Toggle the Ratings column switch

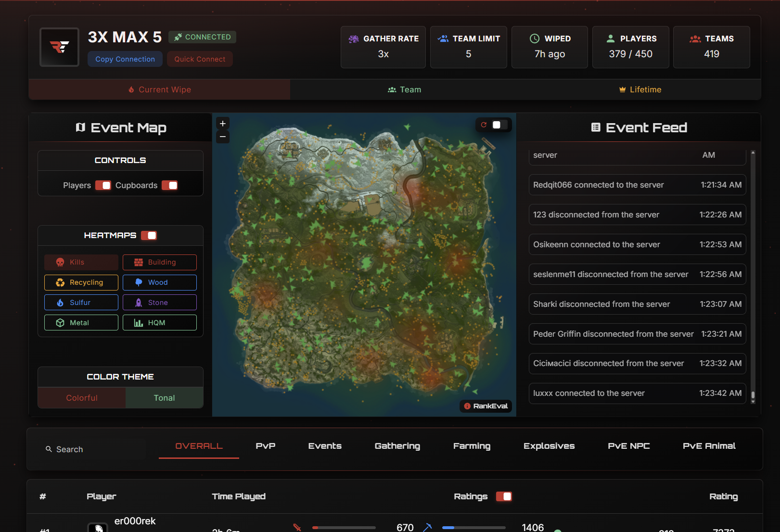point(504,496)
